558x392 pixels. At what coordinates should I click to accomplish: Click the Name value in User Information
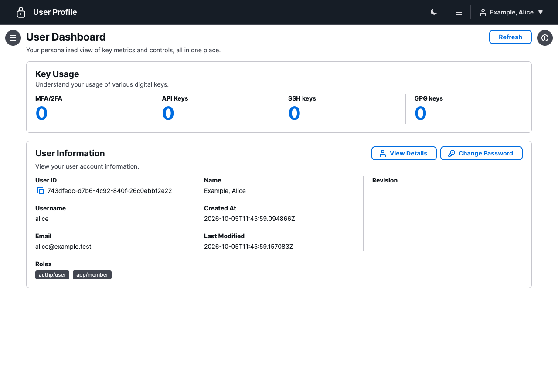[x=225, y=191]
